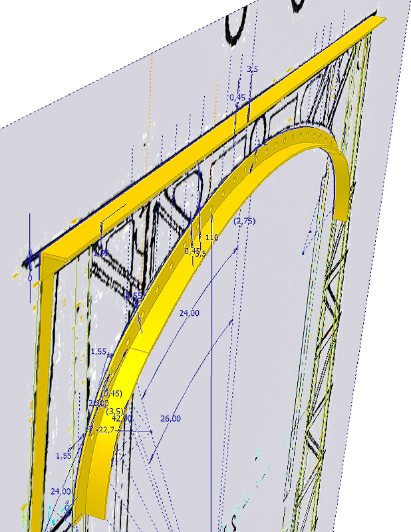The height and width of the screenshot is (532, 411).
Task: Select the right end face of the arch
Action: click(x=340, y=212)
